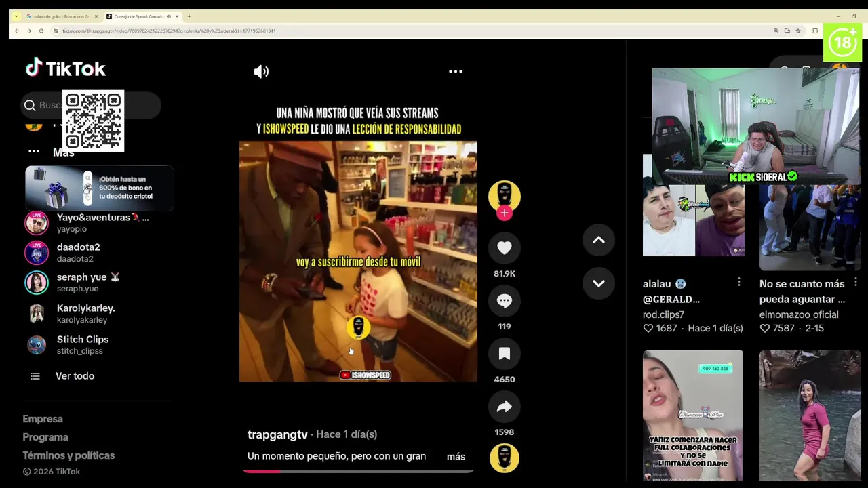Open a new browser tab

point(189,16)
